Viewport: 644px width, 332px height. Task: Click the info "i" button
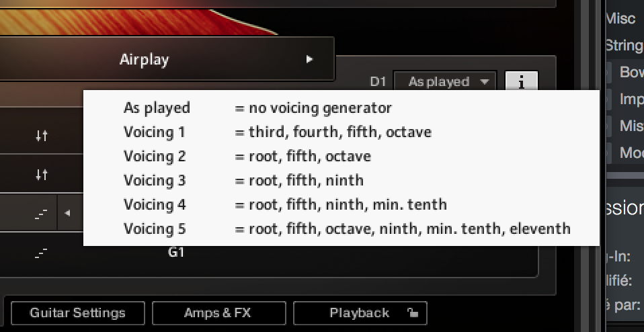pyautogui.click(x=521, y=82)
